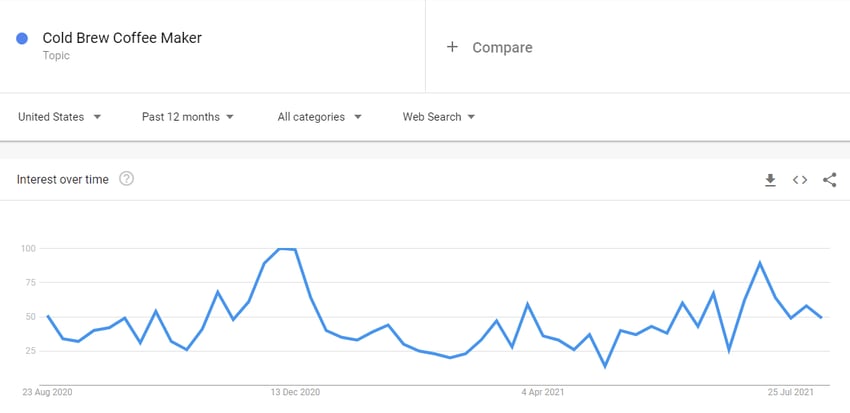Click the blue dot beside the search term
This screenshot has width=850, height=413.
coord(22,38)
